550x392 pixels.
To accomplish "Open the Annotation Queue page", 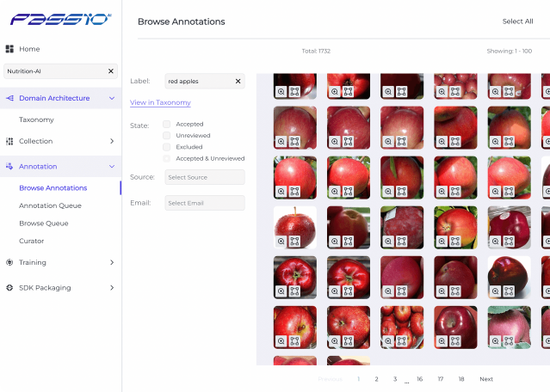I will click(x=50, y=205).
